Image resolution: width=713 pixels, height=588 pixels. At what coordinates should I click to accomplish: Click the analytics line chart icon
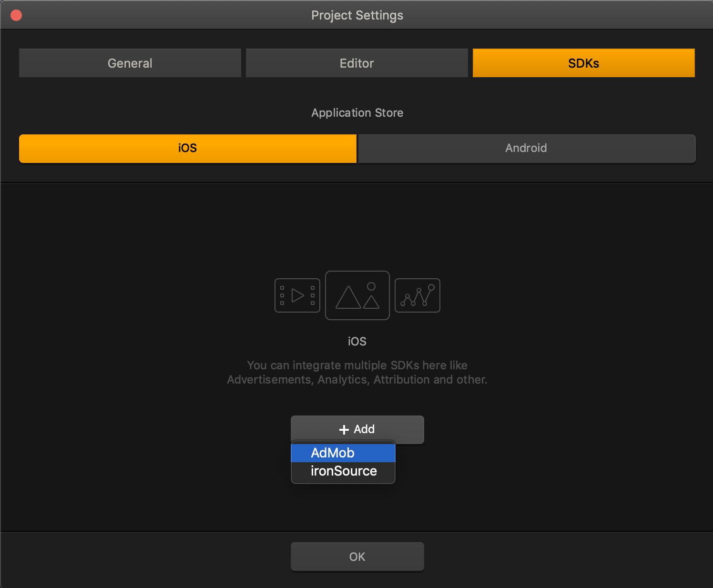(417, 295)
